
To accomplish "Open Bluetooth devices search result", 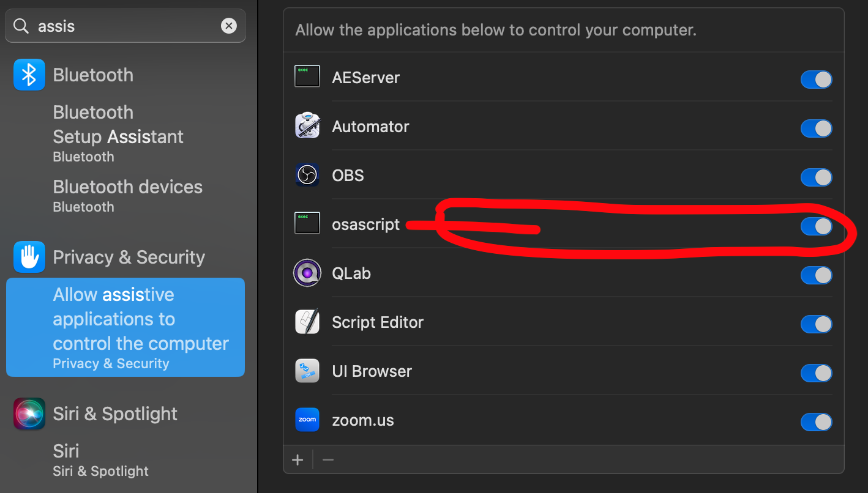I will (x=127, y=196).
